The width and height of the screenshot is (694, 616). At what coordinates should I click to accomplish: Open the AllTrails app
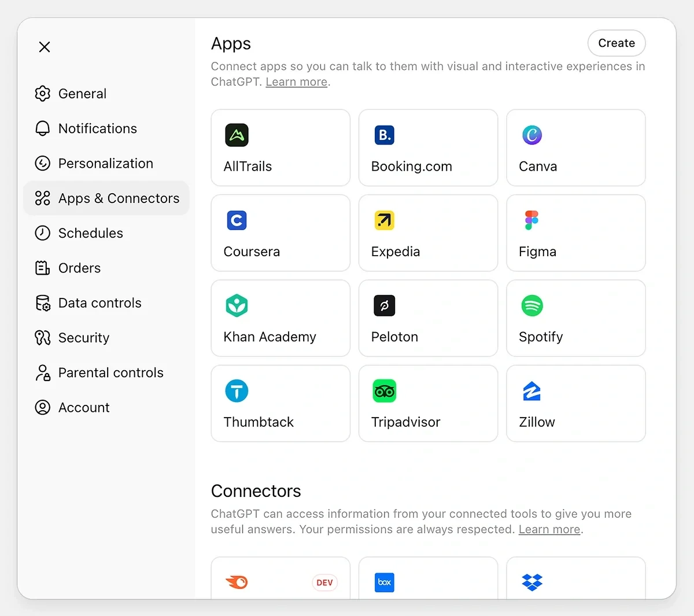pyautogui.click(x=280, y=147)
